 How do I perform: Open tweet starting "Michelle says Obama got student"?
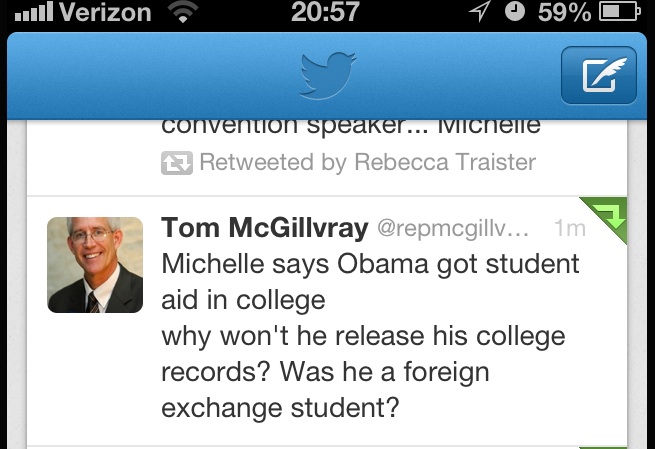[370, 264]
